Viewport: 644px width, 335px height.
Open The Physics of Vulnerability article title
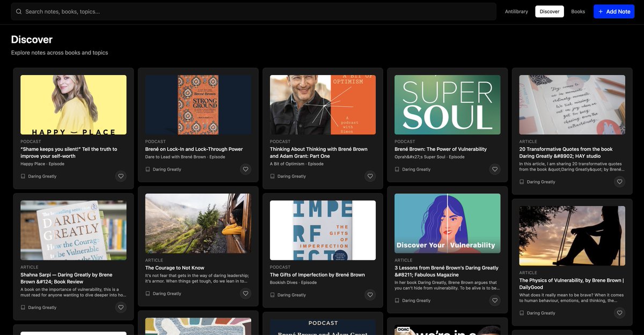click(x=571, y=284)
